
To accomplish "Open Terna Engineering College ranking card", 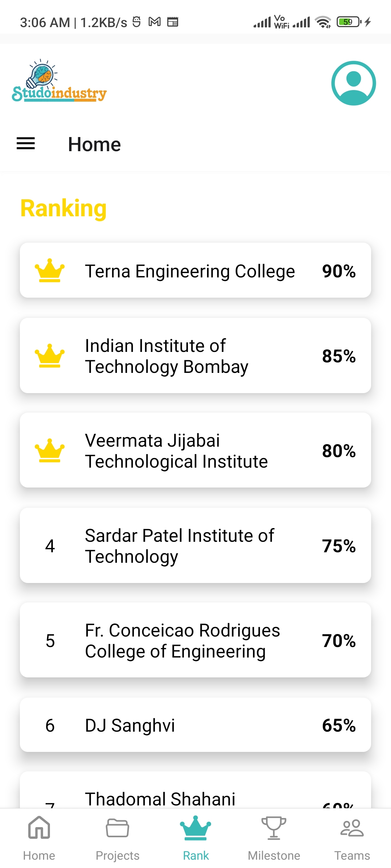I will [195, 271].
